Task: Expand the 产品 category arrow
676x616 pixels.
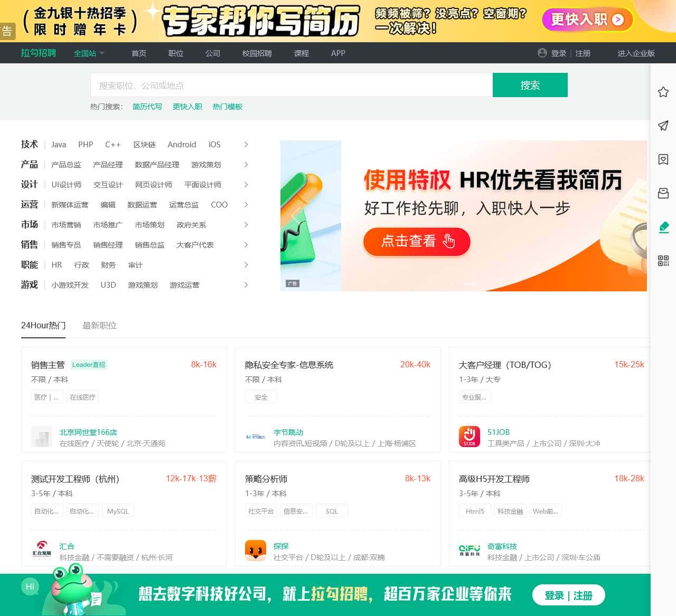Action: point(246,164)
